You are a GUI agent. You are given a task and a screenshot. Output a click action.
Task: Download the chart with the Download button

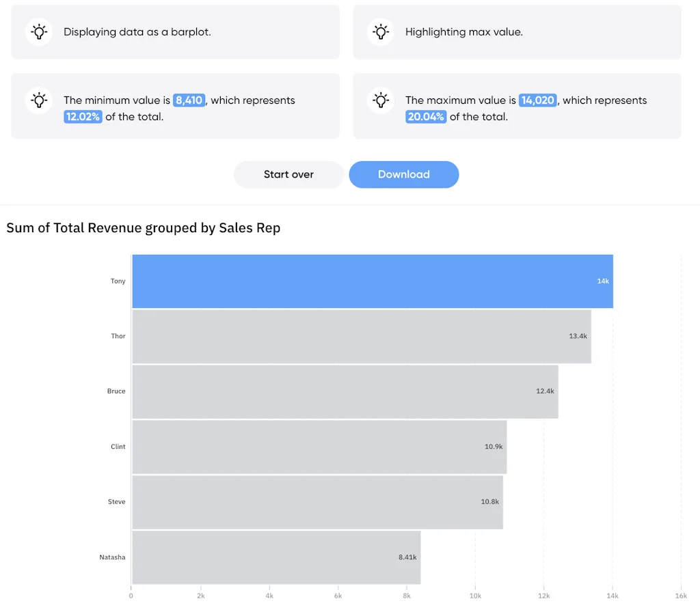pyautogui.click(x=404, y=174)
